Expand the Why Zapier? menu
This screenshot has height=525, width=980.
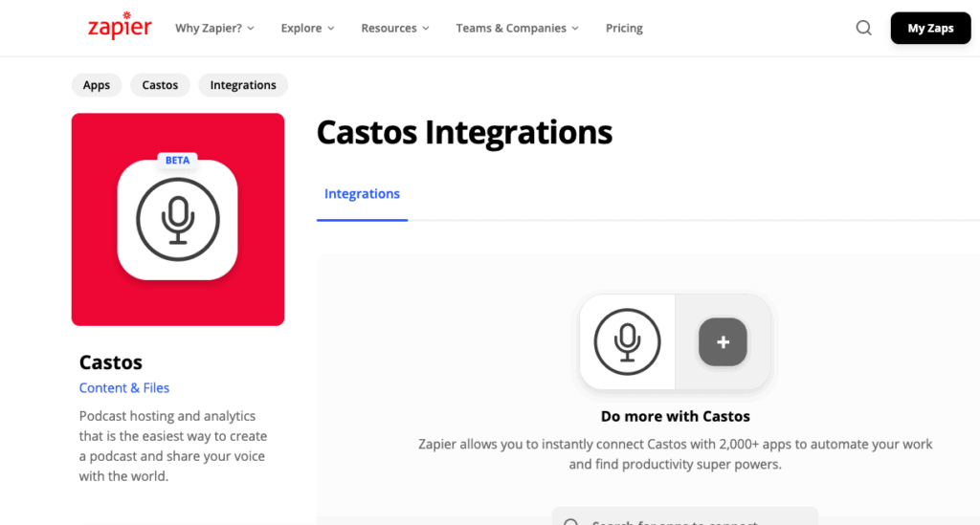point(214,28)
